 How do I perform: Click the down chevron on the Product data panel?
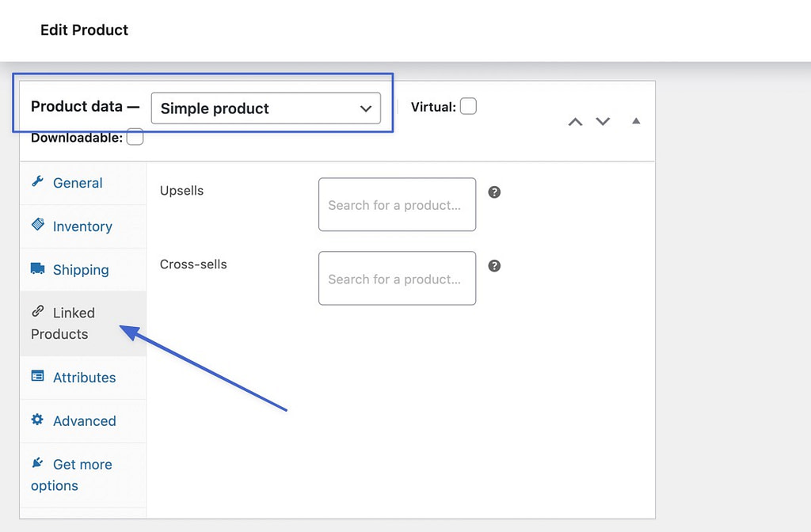[603, 121]
